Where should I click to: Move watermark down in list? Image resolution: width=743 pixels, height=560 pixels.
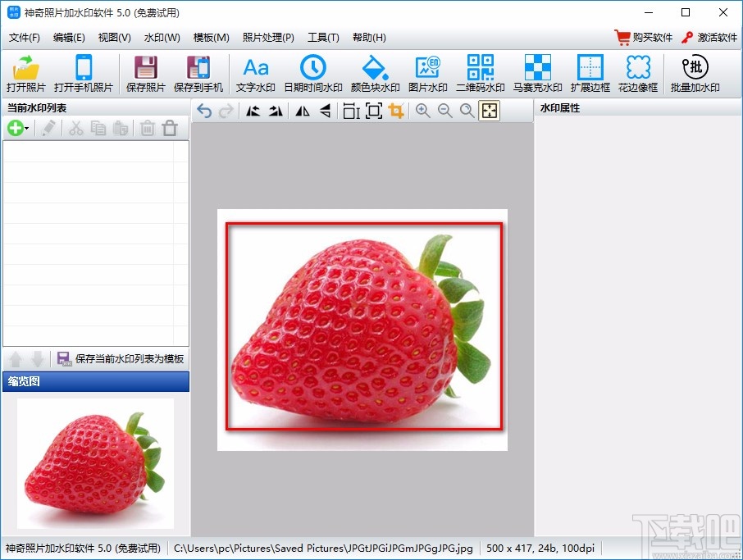(38, 359)
